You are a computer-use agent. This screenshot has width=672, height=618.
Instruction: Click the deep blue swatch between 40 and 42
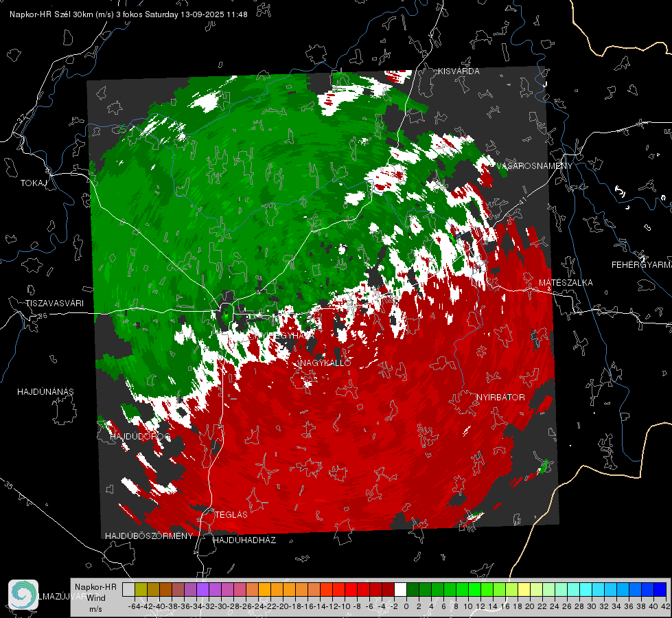(x=660, y=590)
